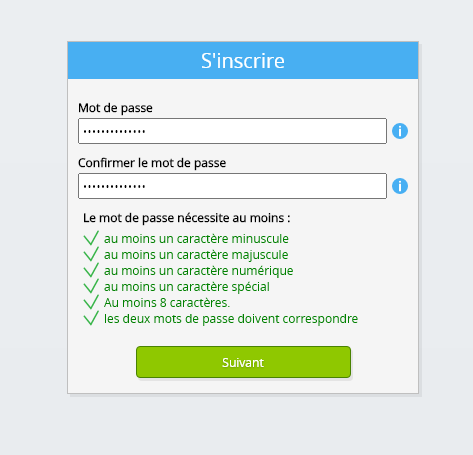This screenshot has width=473, height=455.
Task: Click the "Confirmer le mot de passe" label
Action: tap(152, 163)
